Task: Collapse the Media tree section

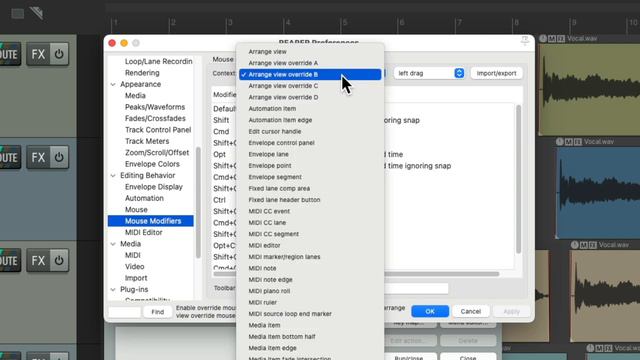Action: click(113, 244)
